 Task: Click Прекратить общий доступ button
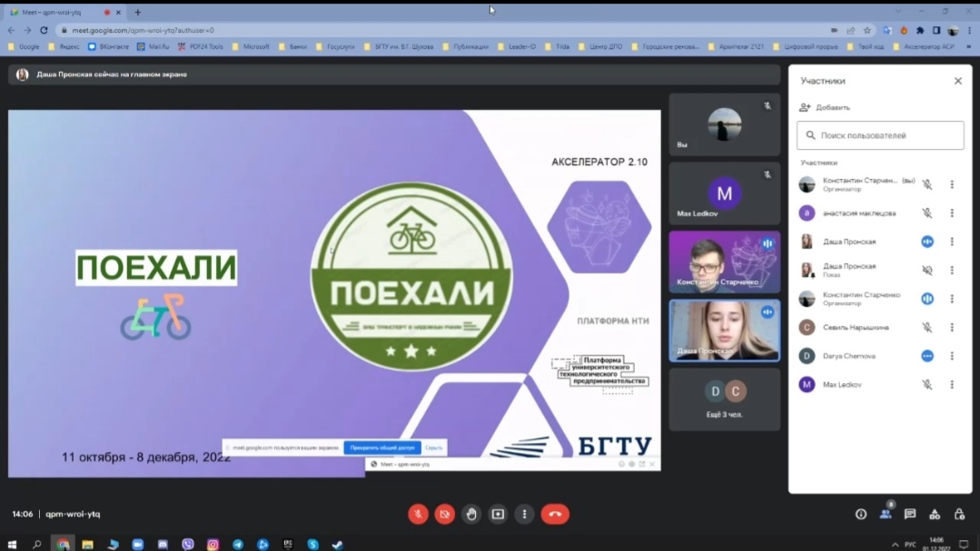(x=381, y=448)
